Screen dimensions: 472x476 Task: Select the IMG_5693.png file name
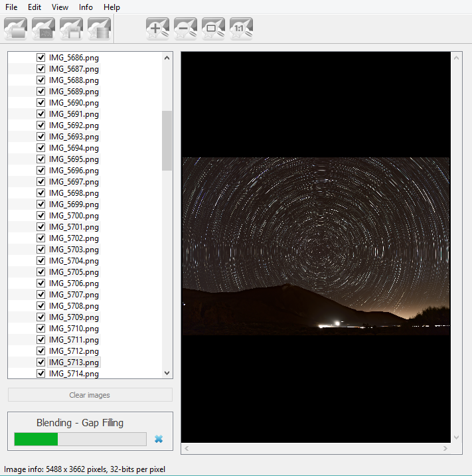74,137
